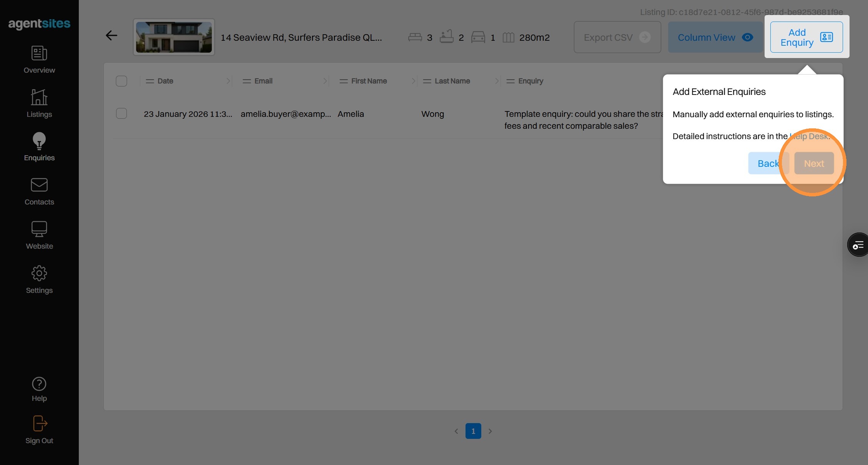Open the Website monitor icon
This screenshot has height=465, width=868.
(x=39, y=229)
